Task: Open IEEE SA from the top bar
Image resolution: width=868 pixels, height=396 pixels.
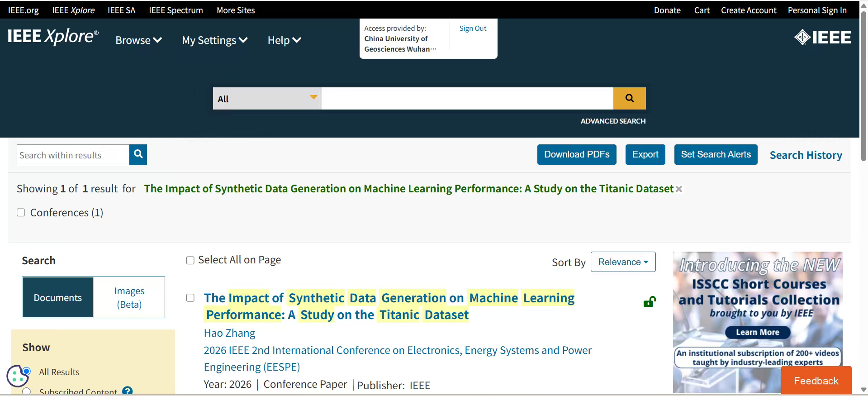Action: point(122,10)
